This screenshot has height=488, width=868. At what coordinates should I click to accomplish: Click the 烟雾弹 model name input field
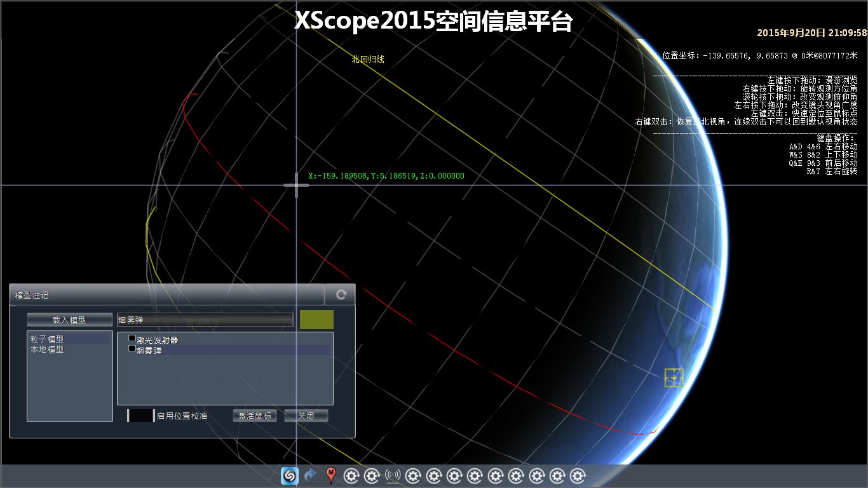coord(205,320)
